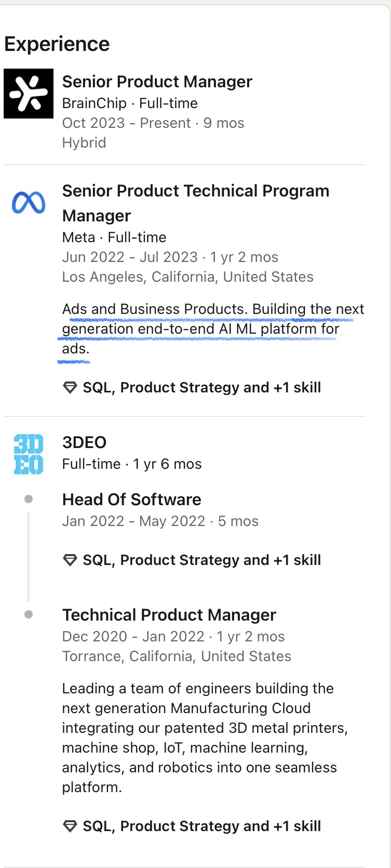Image resolution: width=391 pixels, height=868 pixels.
Task: Expand Meta skills: SQL, Product Strategy and +1 skill
Action: 201,388
